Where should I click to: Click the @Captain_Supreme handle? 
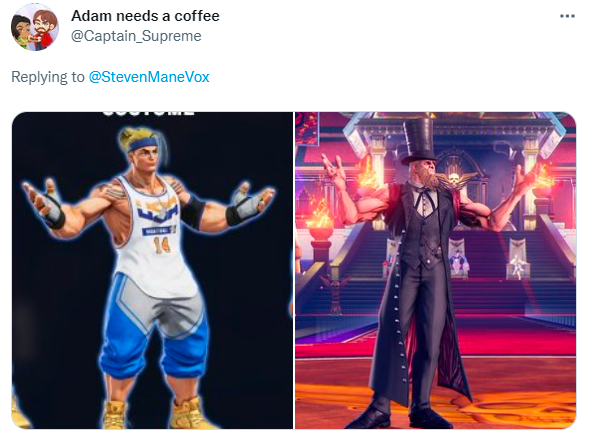(x=136, y=36)
